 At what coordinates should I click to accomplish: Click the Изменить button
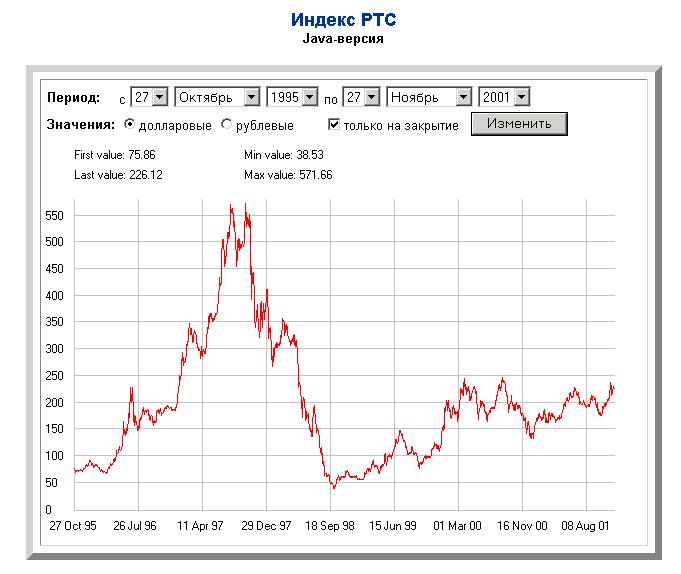pyautogui.click(x=519, y=124)
